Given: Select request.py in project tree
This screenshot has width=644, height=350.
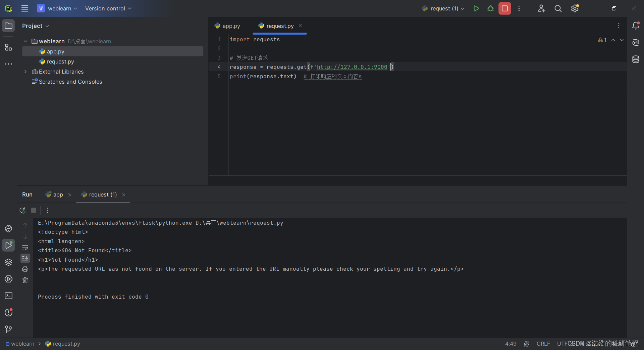Looking at the screenshot, I should [113, 61].
